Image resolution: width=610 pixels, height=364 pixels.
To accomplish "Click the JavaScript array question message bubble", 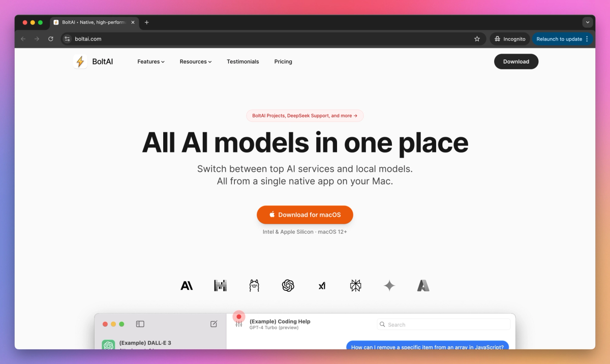I will click(x=428, y=346).
